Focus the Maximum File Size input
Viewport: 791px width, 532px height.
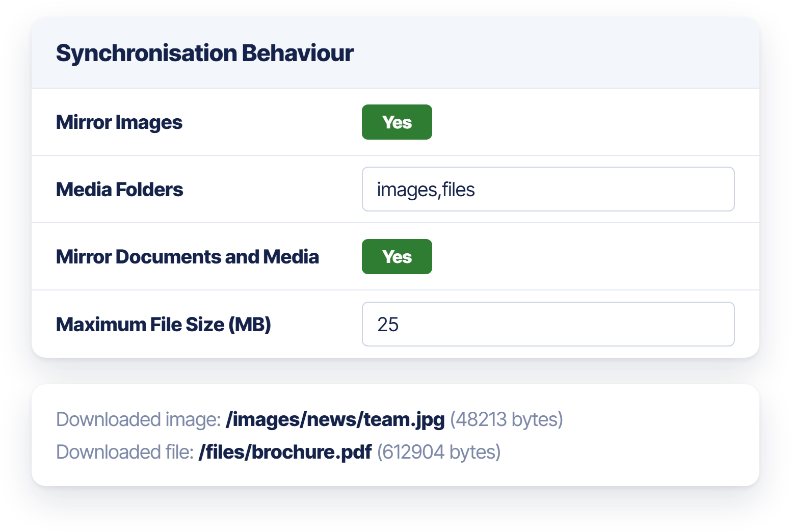pyautogui.click(x=548, y=324)
